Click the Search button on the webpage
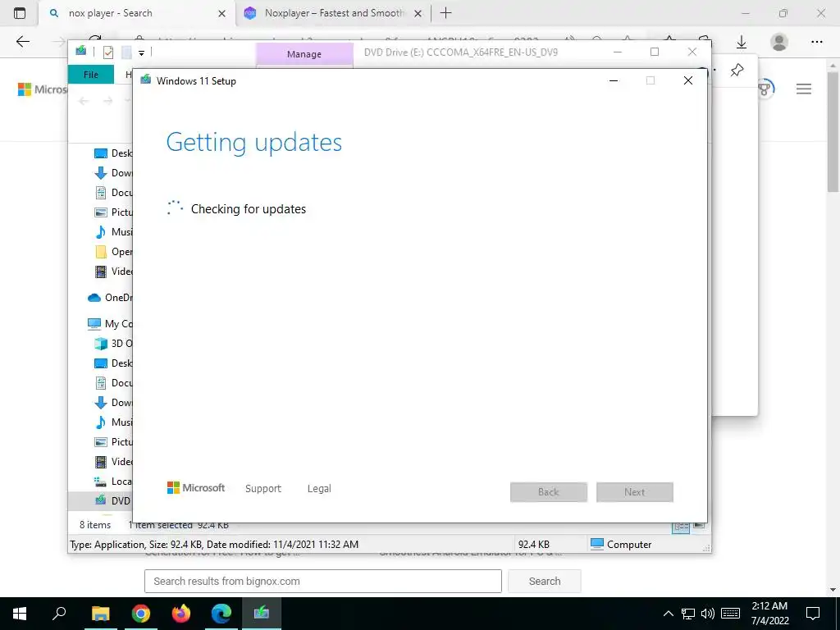840x630 pixels. 545,582
